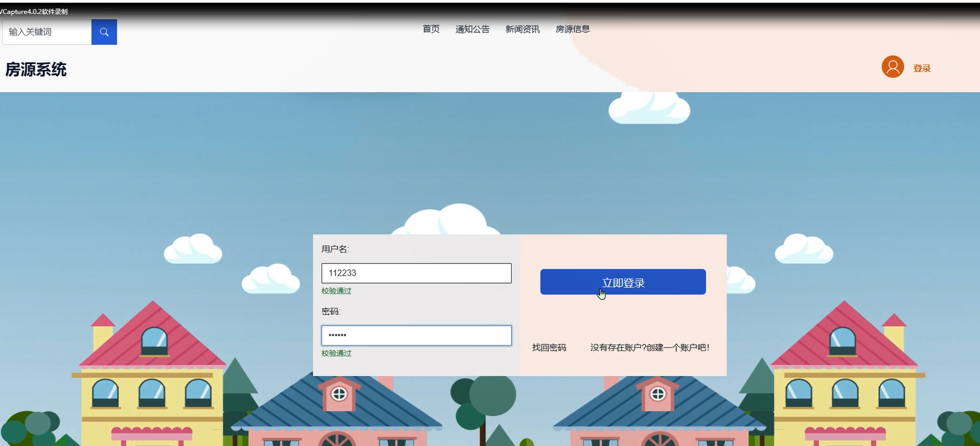980x446 pixels.
Task: Open the 房源信息 navigation item
Action: [x=572, y=29]
